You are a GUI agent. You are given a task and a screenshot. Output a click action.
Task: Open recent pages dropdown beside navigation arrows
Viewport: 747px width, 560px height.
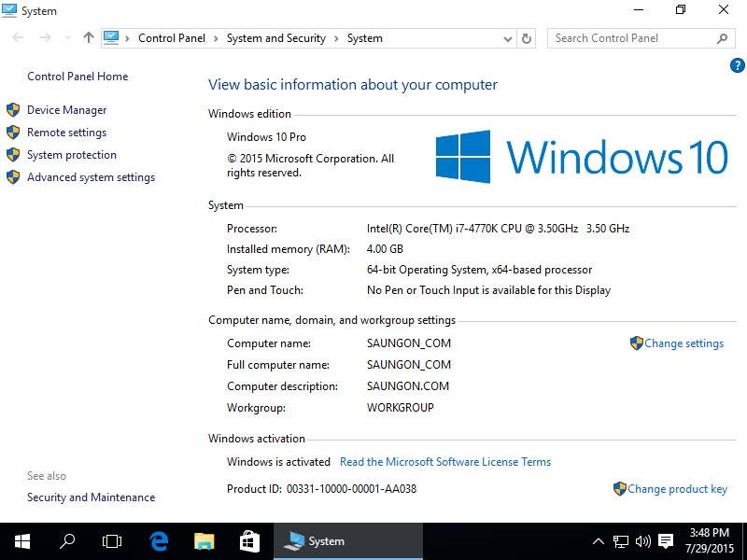pyautogui.click(x=65, y=38)
